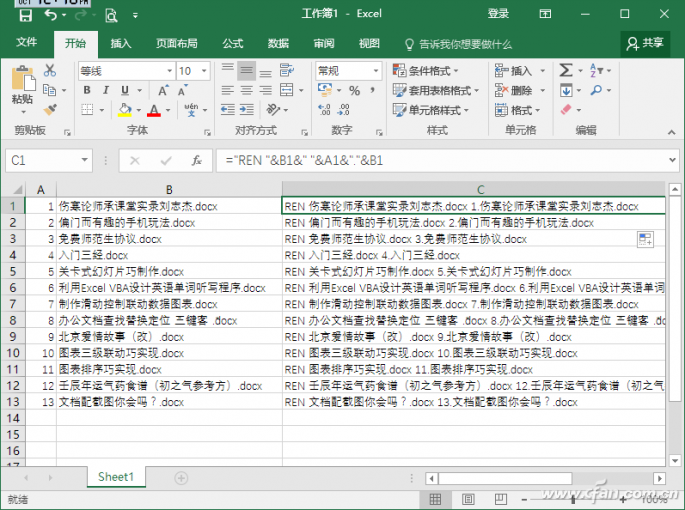Align cell text right
The image size is (685, 510).
pos(266,90)
